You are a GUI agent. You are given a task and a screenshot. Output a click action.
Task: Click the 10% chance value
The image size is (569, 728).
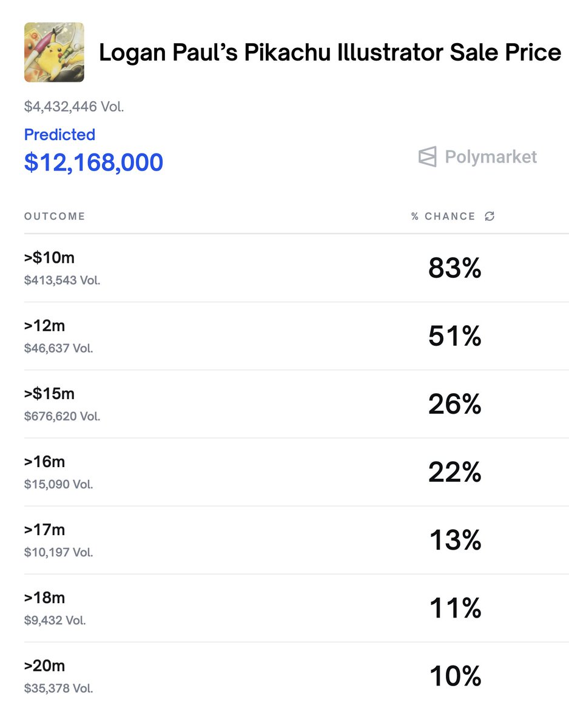tap(455, 676)
